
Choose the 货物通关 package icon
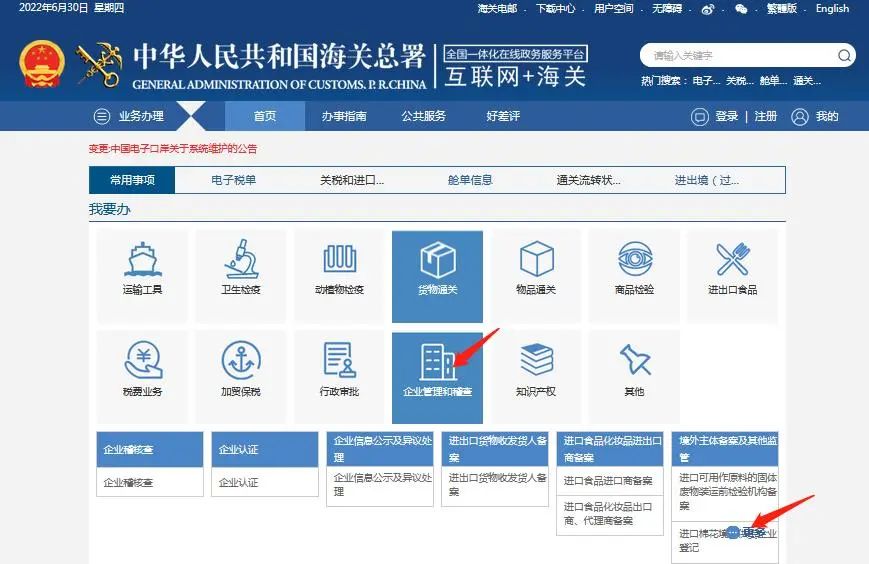437,259
